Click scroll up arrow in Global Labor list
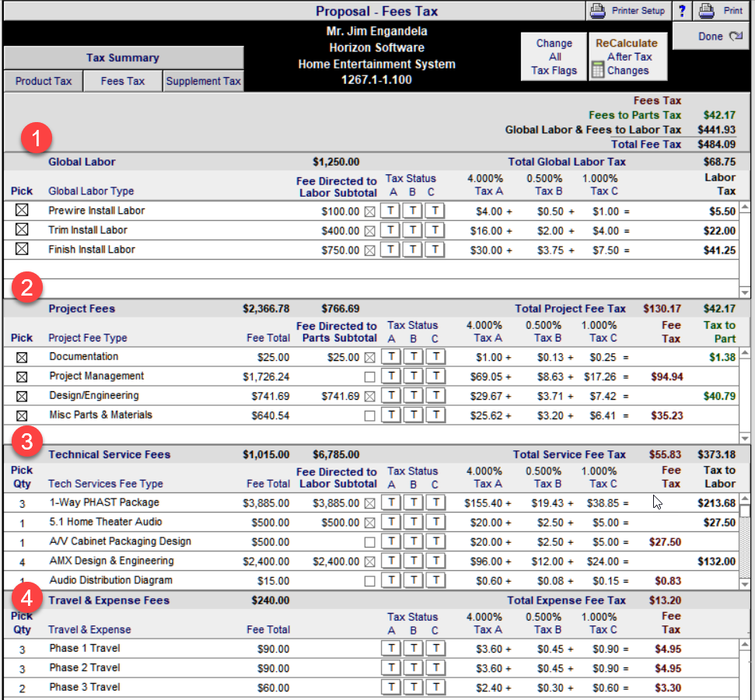This screenshot has height=700, width=755. (745, 208)
